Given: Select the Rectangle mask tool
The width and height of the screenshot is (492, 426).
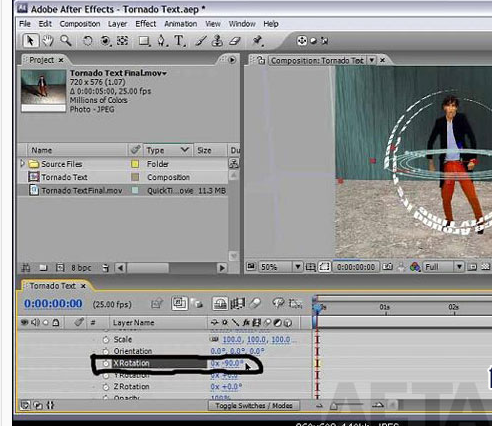Looking at the screenshot, I should point(144,41).
